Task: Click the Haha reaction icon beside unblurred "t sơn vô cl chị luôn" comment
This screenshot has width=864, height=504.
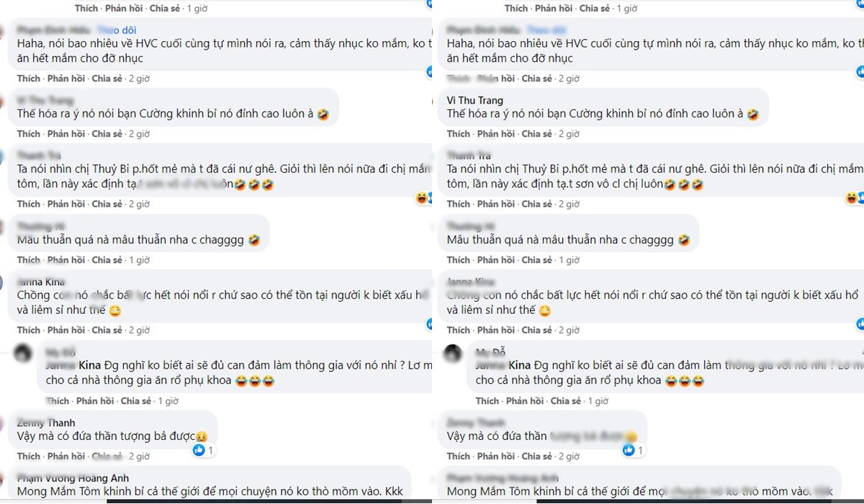Action: point(850,197)
